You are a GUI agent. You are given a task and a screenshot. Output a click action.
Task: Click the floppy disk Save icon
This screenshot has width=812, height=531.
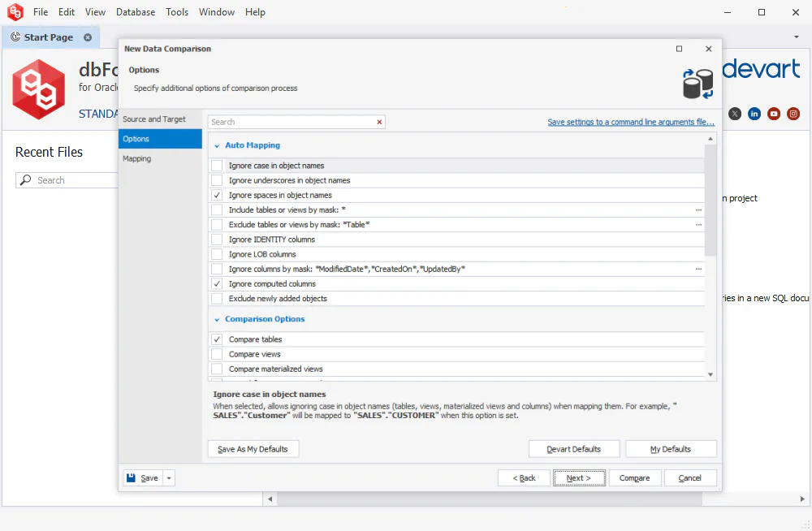[x=131, y=477]
